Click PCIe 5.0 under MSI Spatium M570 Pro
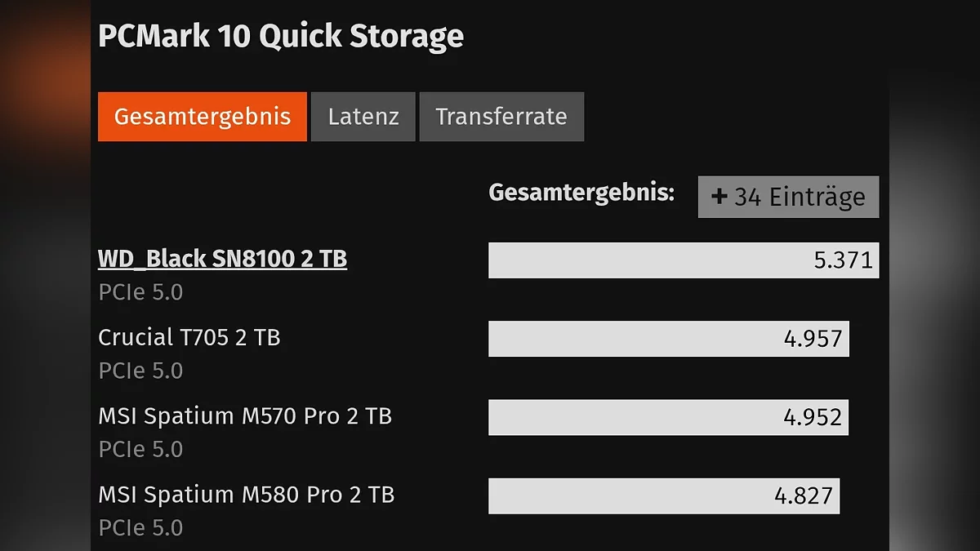The width and height of the screenshot is (980, 551). click(140, 449)
